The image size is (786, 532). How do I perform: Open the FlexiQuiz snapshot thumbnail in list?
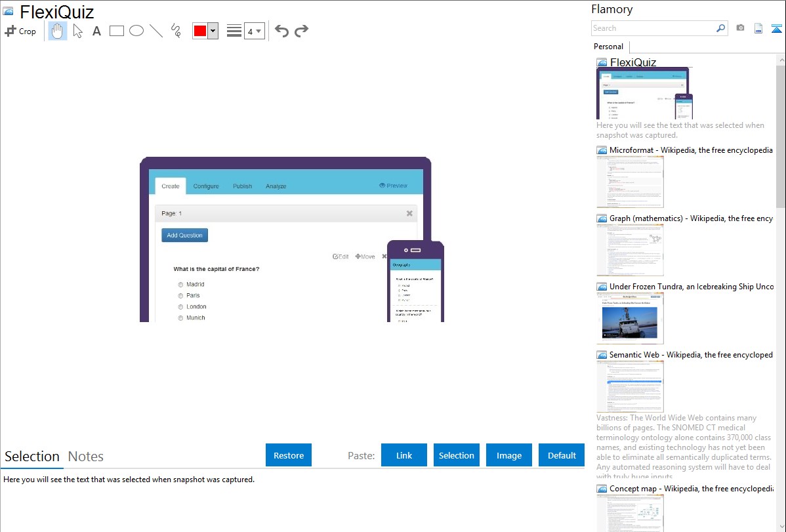pos(645,93)
